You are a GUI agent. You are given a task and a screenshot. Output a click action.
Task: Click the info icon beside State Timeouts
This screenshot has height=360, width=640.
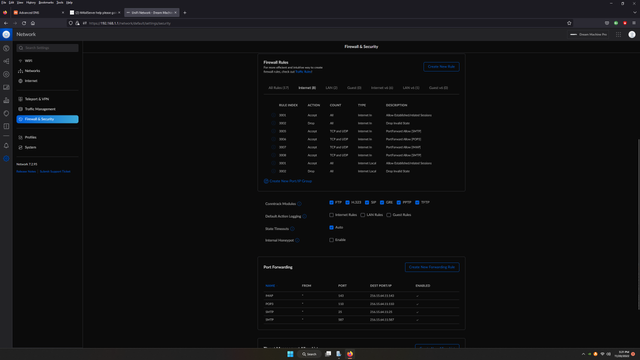coord(292,229)
